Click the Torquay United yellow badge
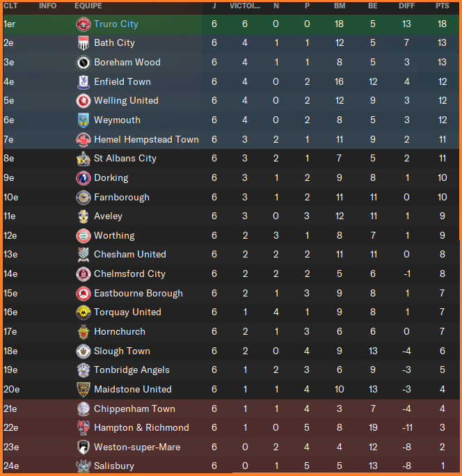The image size is (462, 476). [83, 312]
